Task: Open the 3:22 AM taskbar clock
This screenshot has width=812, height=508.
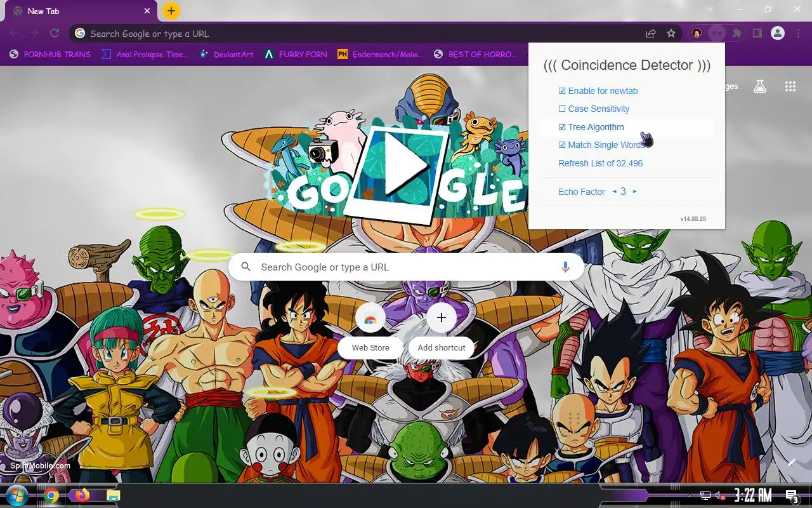Action: (x=753, y=495)
